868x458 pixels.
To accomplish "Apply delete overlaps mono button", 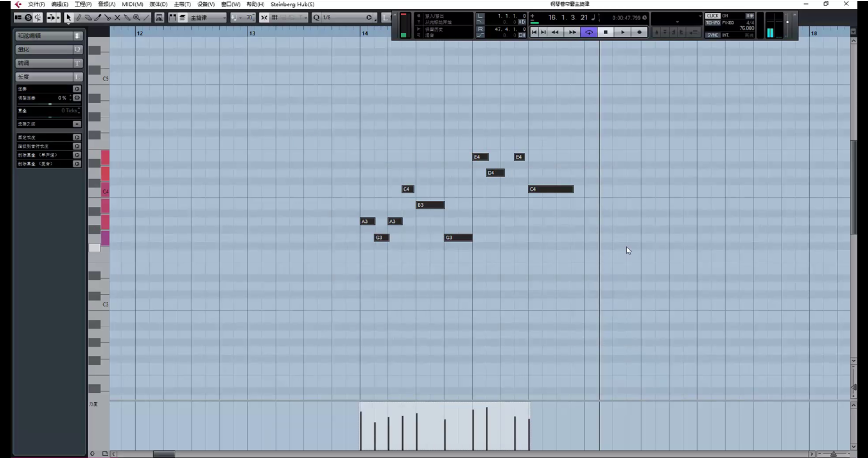I will pyautogui.click(x=77, y=155).
